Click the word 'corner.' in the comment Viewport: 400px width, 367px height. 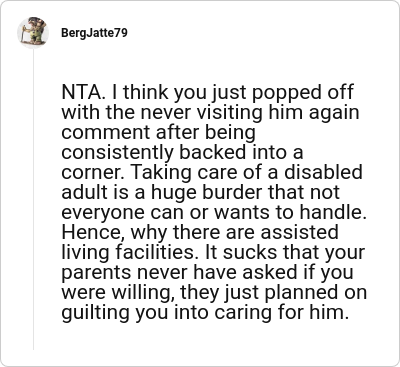(x=93, y=173)
